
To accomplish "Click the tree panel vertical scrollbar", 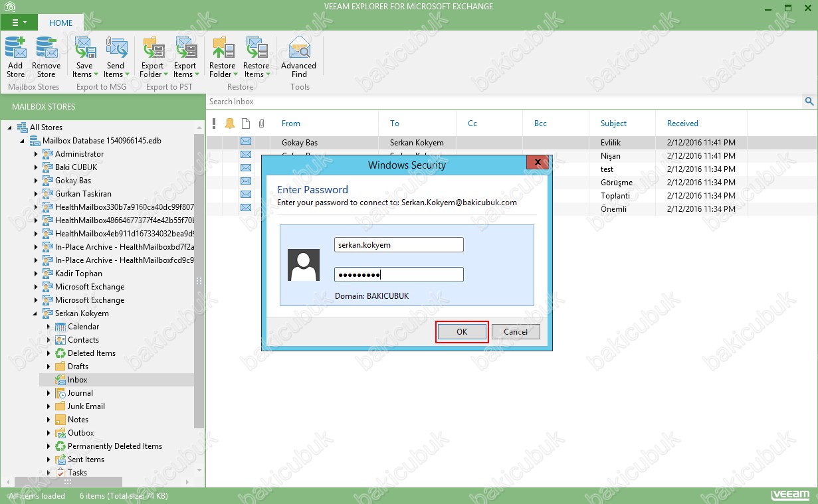I will pyautogui.click(x=199, y=281).
